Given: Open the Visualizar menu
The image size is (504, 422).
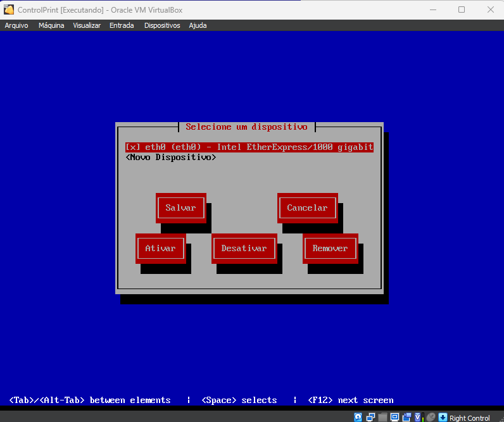Looking at the screenshot, I should coord(87,25).
